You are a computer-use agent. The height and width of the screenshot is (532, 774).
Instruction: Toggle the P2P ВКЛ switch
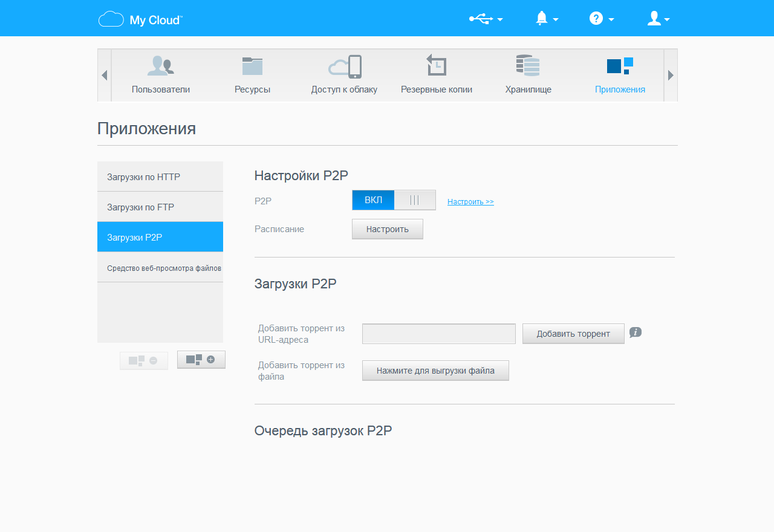[x=394, y=200]
